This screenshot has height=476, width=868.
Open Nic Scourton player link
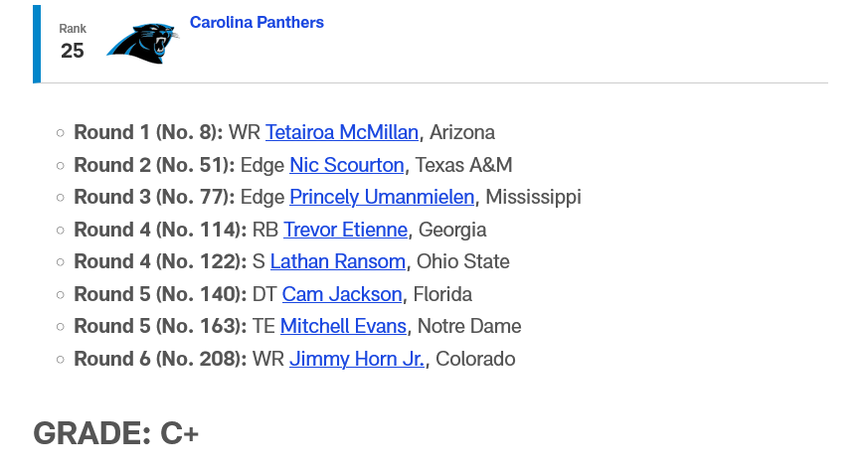point(347,165)
